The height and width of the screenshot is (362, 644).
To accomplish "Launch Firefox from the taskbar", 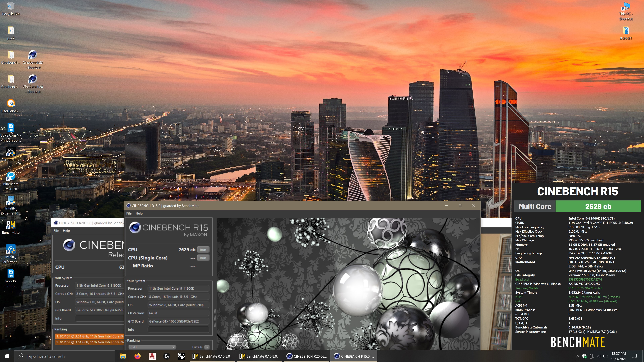I will tap(138, 356).
